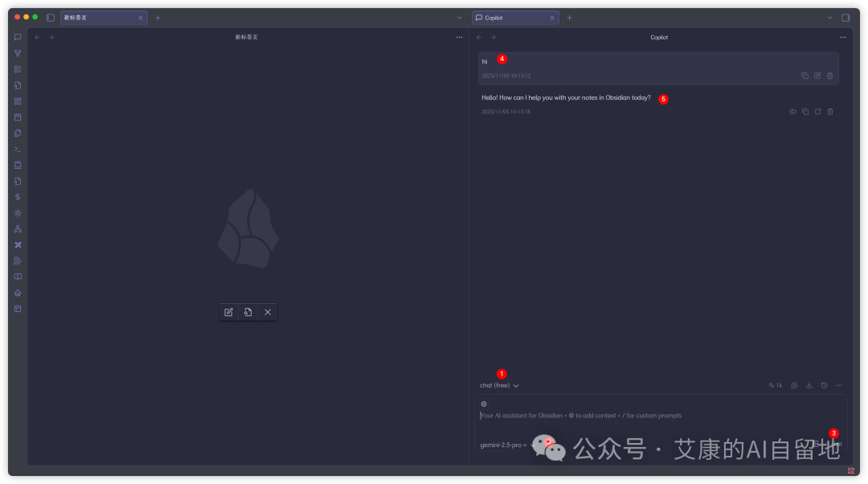Create new note in empty tab
This screenshot has height=484, width=868.
coord(228,312)
